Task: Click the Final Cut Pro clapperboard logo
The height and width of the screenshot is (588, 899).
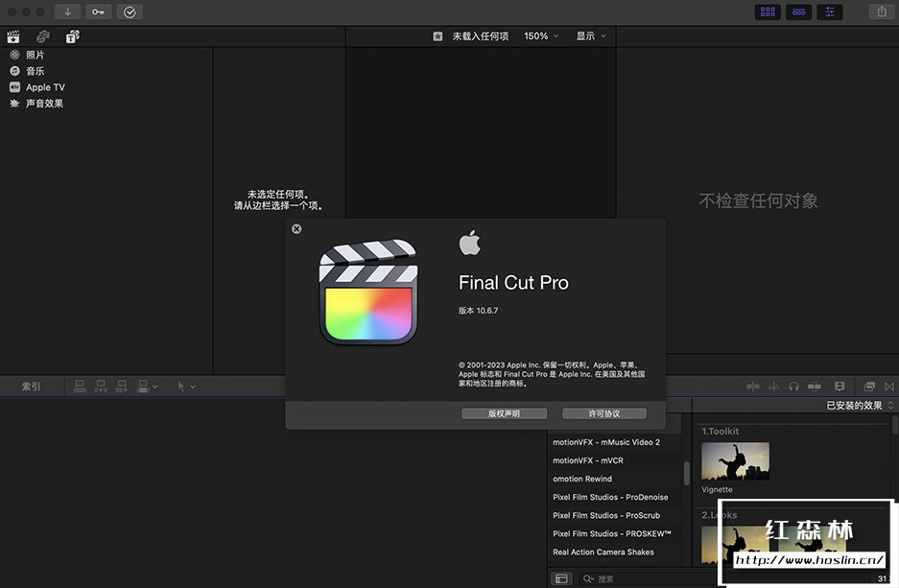Action: tap(368, 293)
